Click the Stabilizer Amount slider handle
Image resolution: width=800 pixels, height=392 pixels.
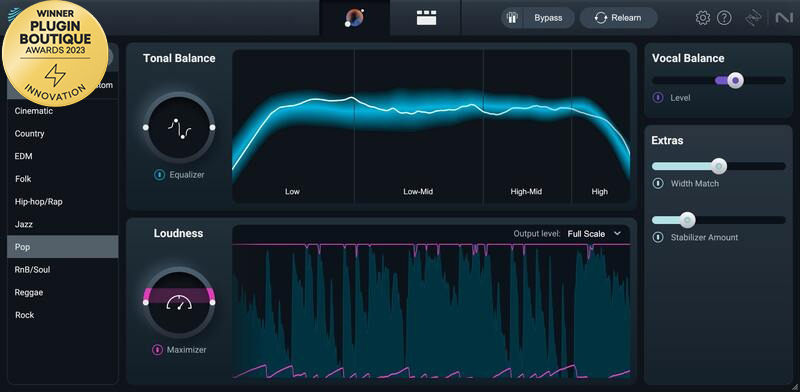(x=687, y=220)
